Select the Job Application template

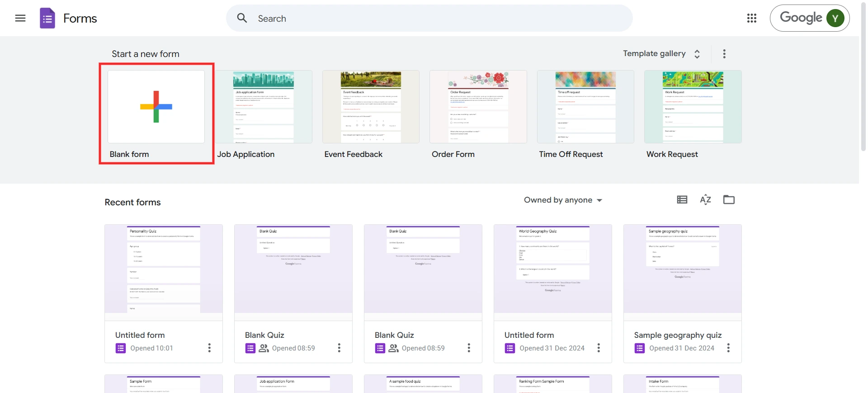264,107
